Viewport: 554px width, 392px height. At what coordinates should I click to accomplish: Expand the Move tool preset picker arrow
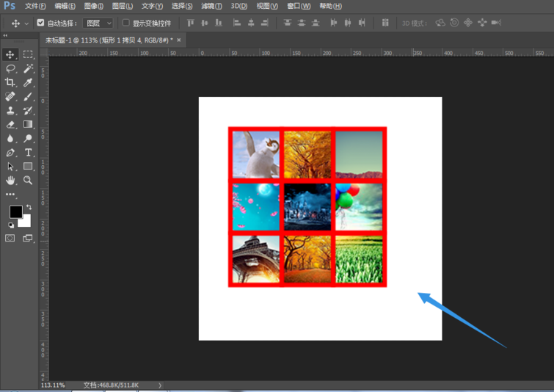[27, 23]
